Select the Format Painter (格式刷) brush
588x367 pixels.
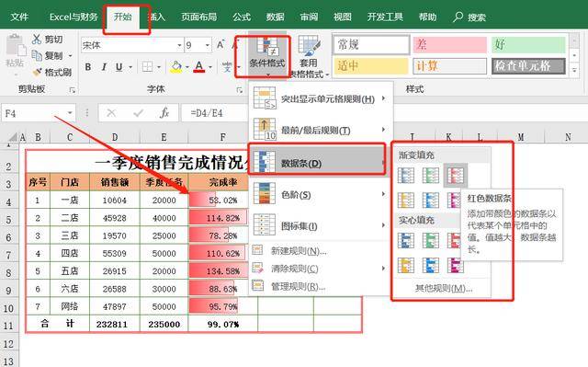point(37,72)
